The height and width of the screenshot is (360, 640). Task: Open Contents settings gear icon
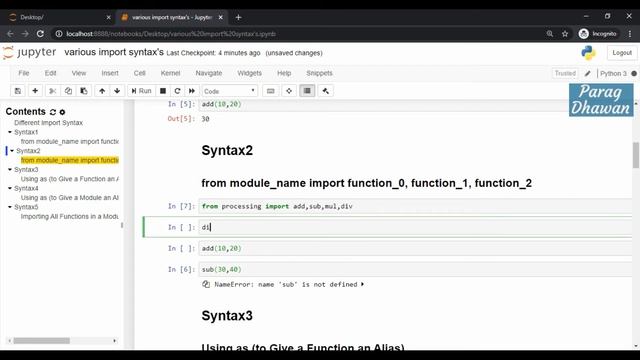point(62,112)
